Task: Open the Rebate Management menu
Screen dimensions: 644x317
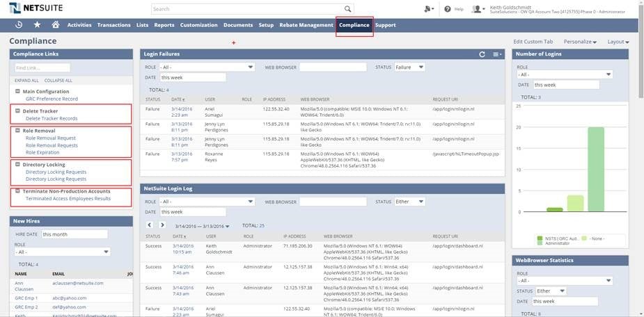Action: click(306, 25)
